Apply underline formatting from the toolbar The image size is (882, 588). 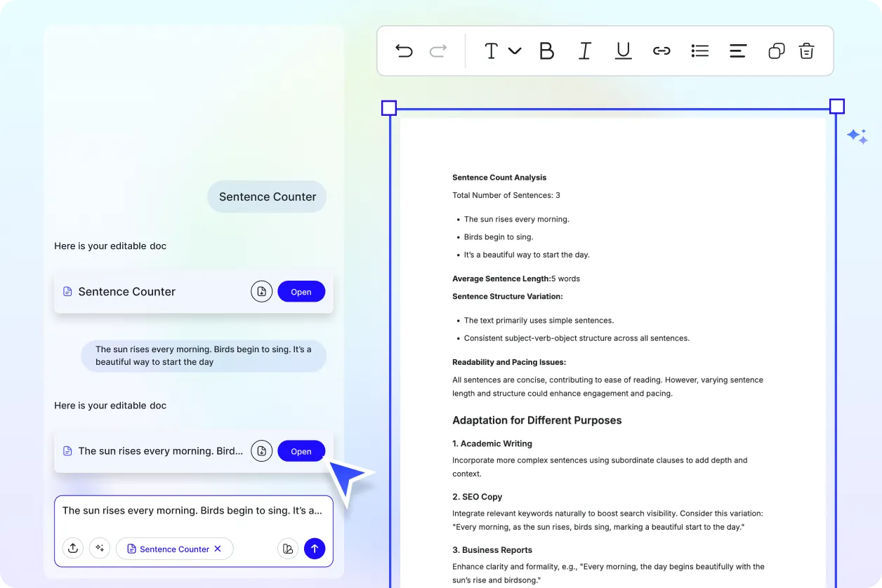[x=623, y=51]
